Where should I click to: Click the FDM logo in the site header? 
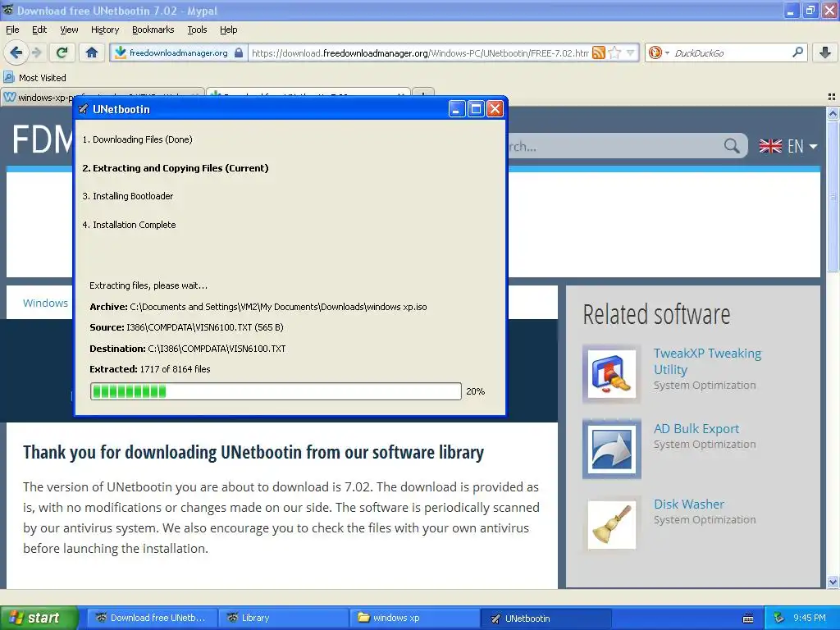point(42,139)
